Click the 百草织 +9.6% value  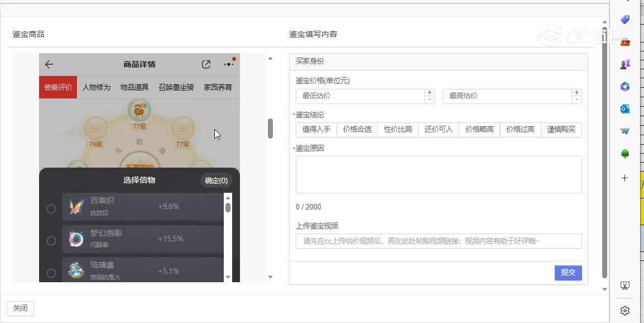(x=169, y=207)
